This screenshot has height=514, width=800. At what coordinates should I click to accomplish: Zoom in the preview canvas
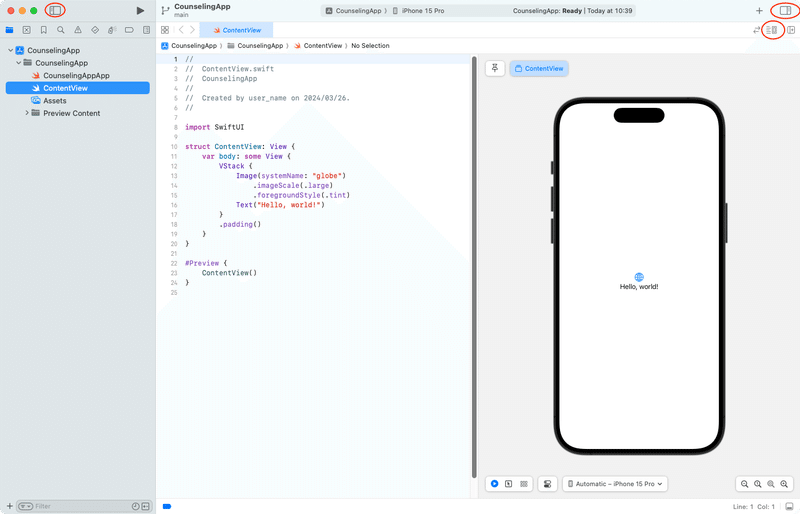(x=784, y=484)
